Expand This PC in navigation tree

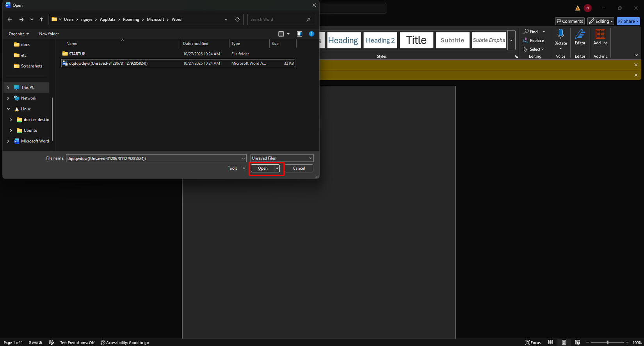[8, 88]
